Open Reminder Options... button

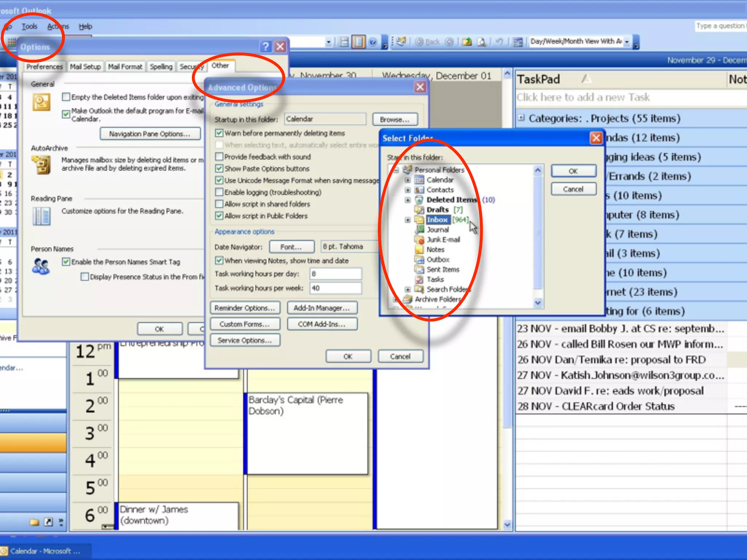245,308
